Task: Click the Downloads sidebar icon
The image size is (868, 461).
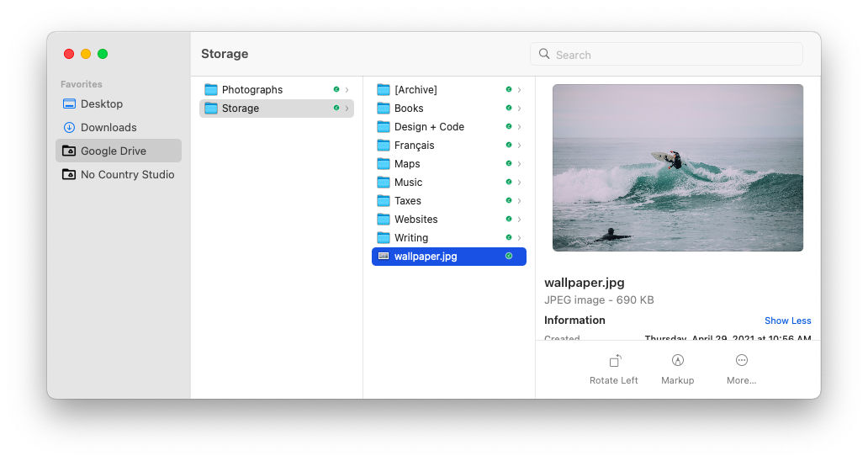Action: coord(69,128)
